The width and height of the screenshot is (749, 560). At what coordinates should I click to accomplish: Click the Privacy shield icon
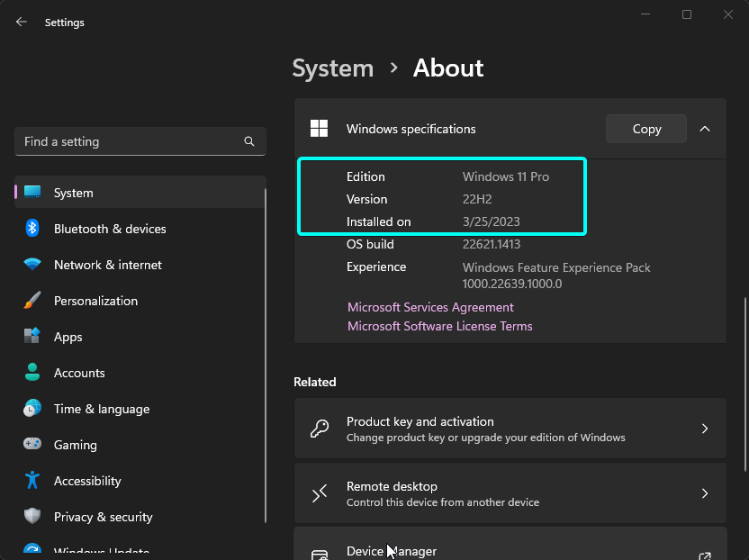(32, 516)
